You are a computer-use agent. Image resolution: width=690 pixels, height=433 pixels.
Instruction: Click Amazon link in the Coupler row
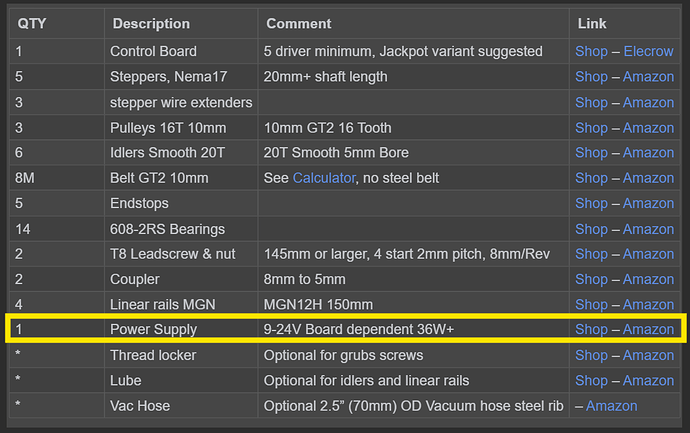648,279
